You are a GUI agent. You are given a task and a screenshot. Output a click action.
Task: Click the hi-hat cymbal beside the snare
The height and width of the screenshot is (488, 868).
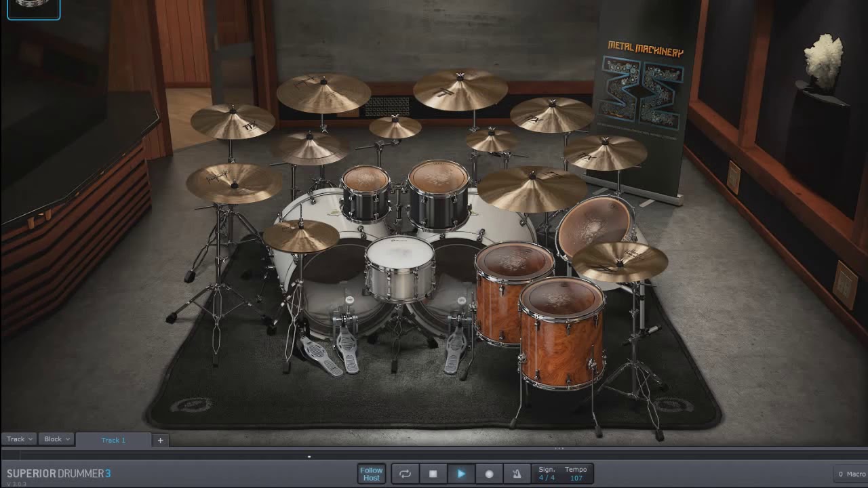click(301, 236)
